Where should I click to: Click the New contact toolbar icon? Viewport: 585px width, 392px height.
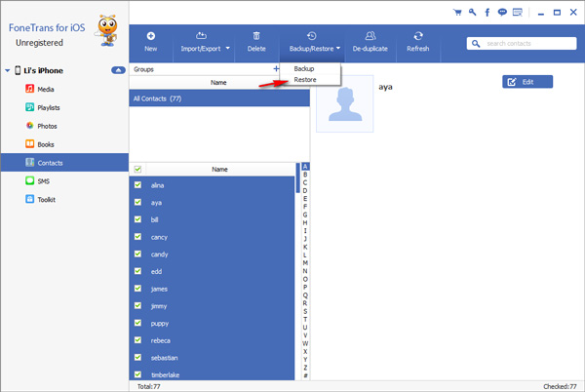[151, 36]
